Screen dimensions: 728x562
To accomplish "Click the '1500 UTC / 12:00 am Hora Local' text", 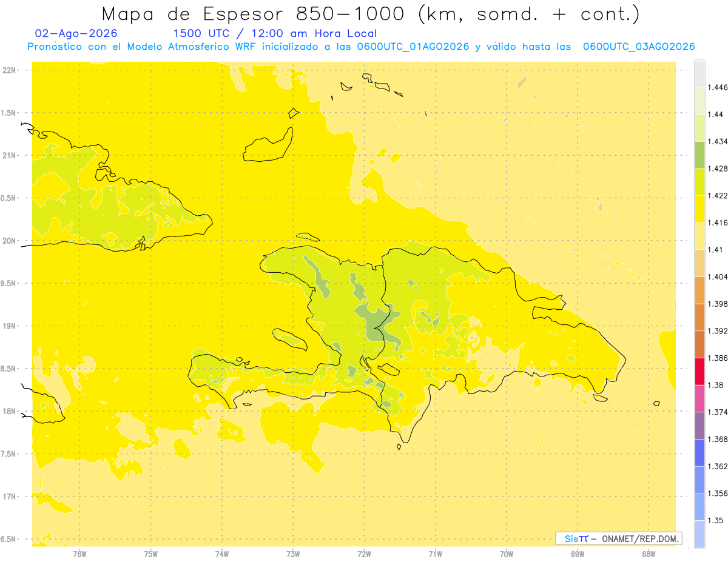I will 275,34.
